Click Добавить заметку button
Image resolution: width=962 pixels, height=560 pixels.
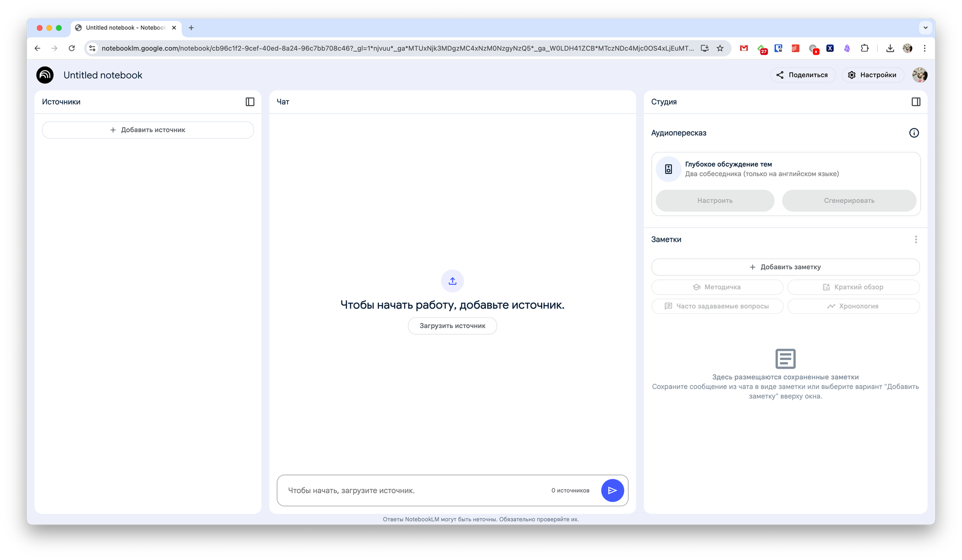tap(785, 267)
